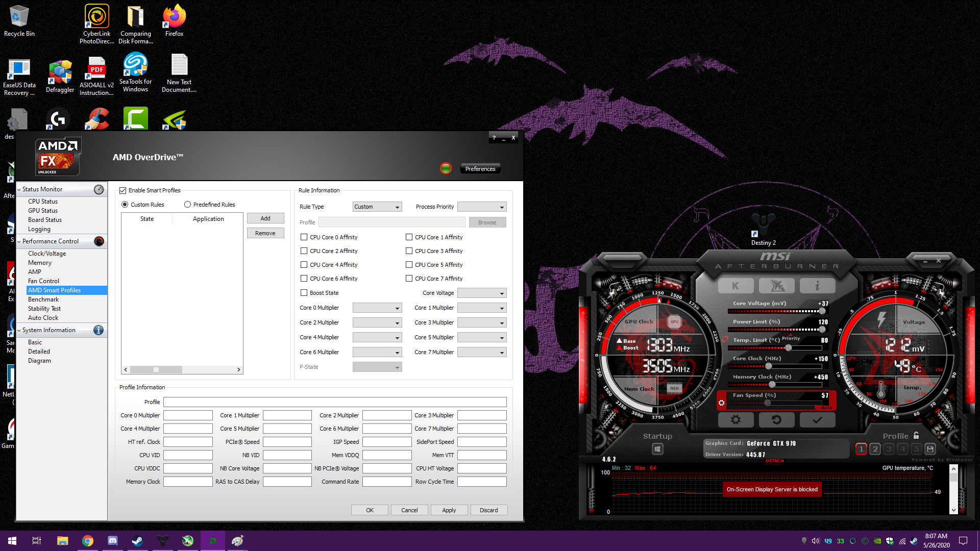Viewport: 980px width, 551px height.
Task: Uncheck Enable Smart Profiles checkbox
Action: pos(122,190)
